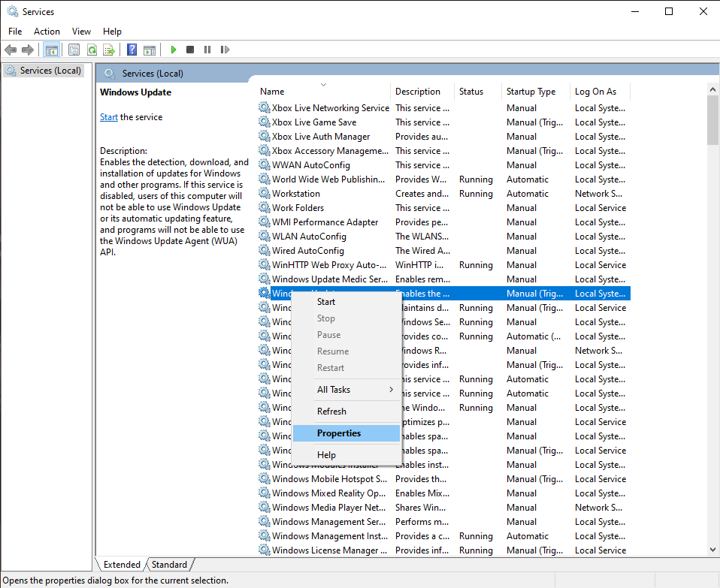Click the gear icon beside WWAN AutoConfig
This screenshot has width=720, height=588.
tap(264, 164)
